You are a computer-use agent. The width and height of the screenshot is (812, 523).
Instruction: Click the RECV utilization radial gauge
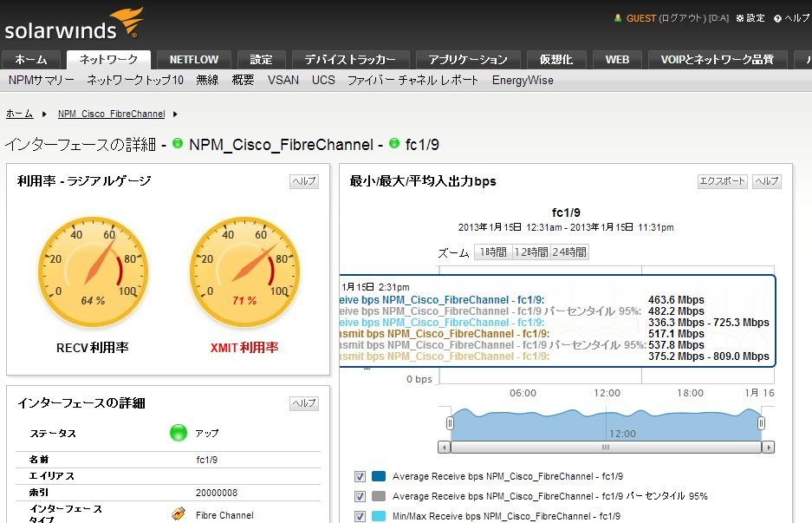[93, 271]
